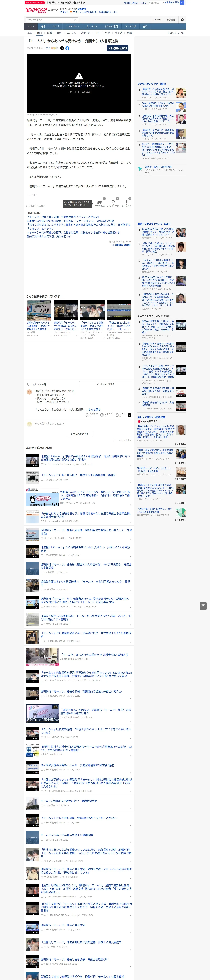Image resolution: width=210 pixels, height=980 pixels.
Task: Dismiss the first recommended article with X
Action: tap(131, 465)
